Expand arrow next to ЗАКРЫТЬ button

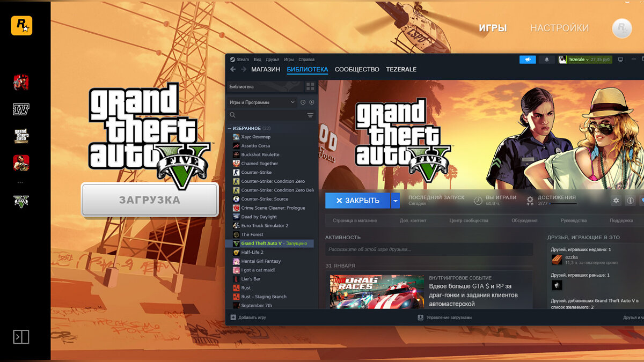click(396, 201)
